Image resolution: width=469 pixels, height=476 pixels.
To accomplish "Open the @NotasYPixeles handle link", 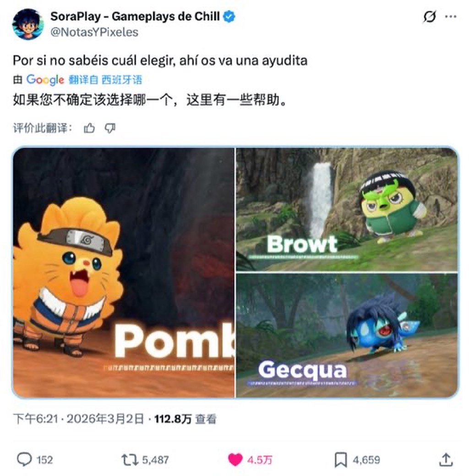I will (x=94, y=32).
